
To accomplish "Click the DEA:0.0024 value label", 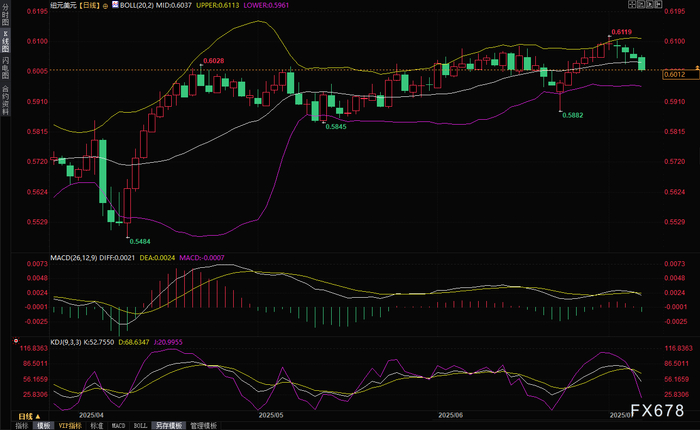I will point(157,258).
